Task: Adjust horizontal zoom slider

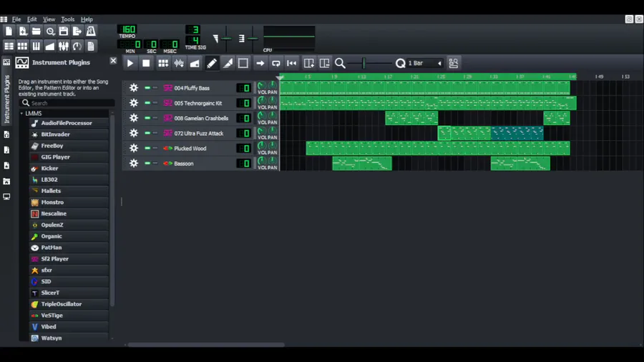Action: 369,63
